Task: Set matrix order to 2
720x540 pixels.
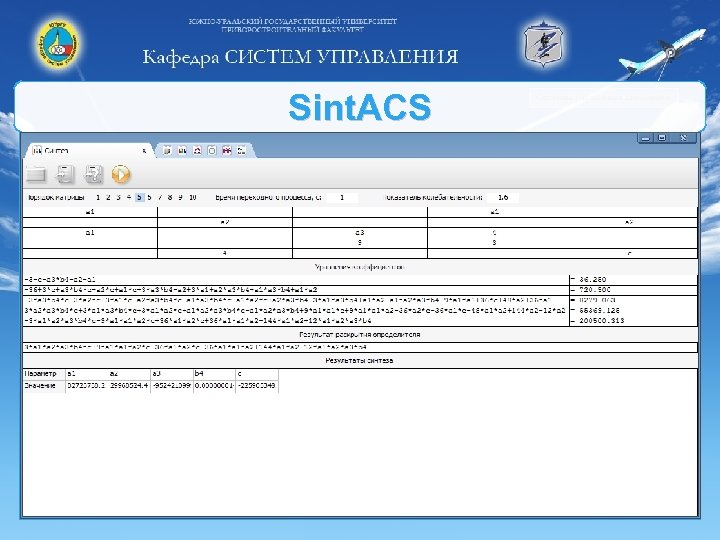Action: [x=108, y=197]
